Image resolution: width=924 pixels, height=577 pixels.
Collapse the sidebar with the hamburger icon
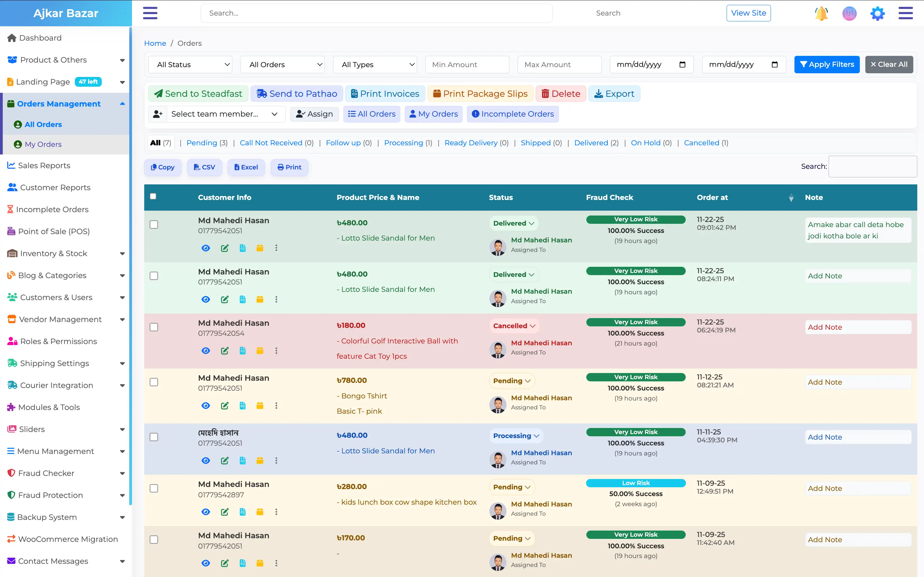tap(150, 13)
